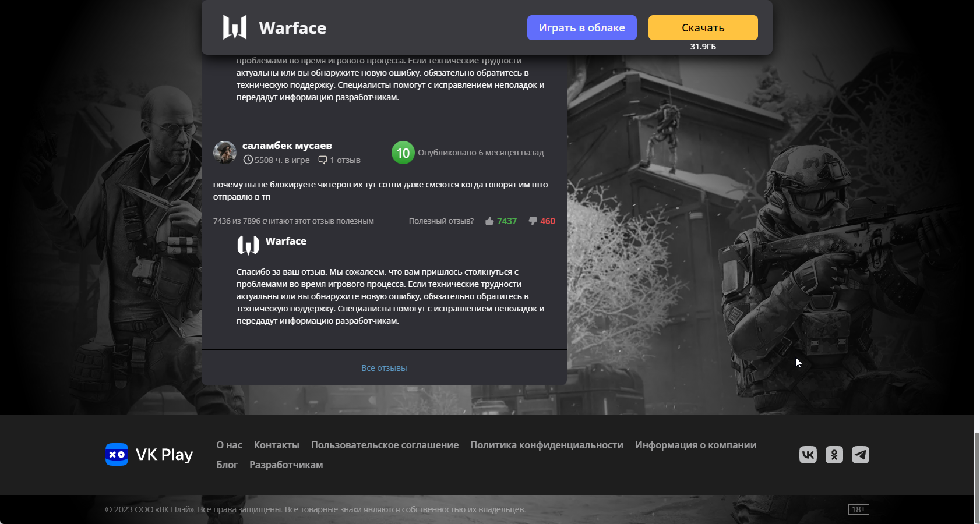This screenshot has height=524, width=980.
Task: Click the 'Полезный отзыв?' label
Action: point(441,221)
